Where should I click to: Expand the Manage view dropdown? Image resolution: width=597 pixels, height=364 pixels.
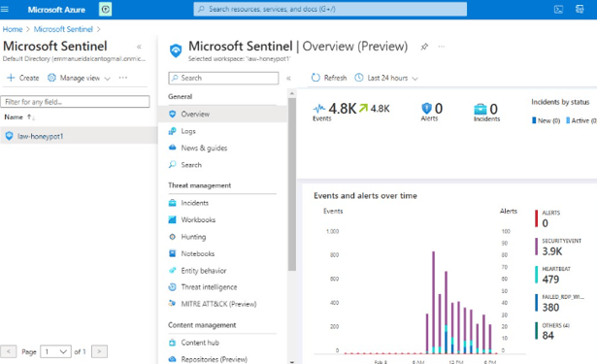pyautogui.click(x=79, y=78)
